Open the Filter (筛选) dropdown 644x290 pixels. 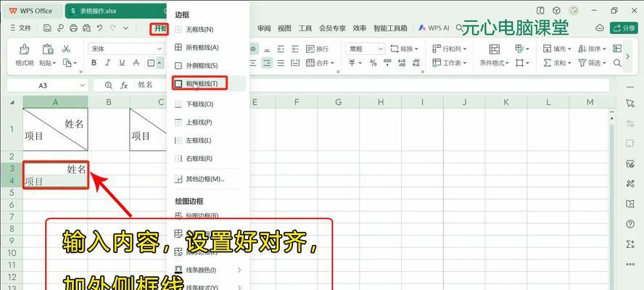point(592,63)
